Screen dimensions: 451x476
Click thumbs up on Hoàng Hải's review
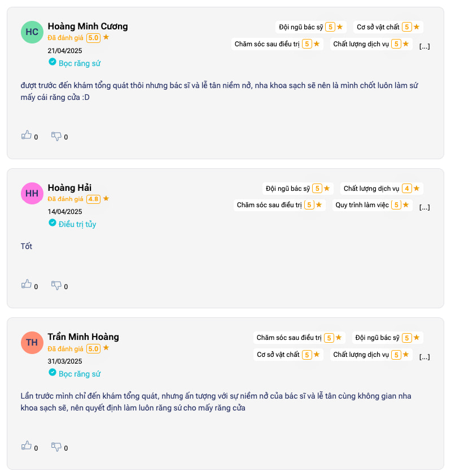pos(26,285)
